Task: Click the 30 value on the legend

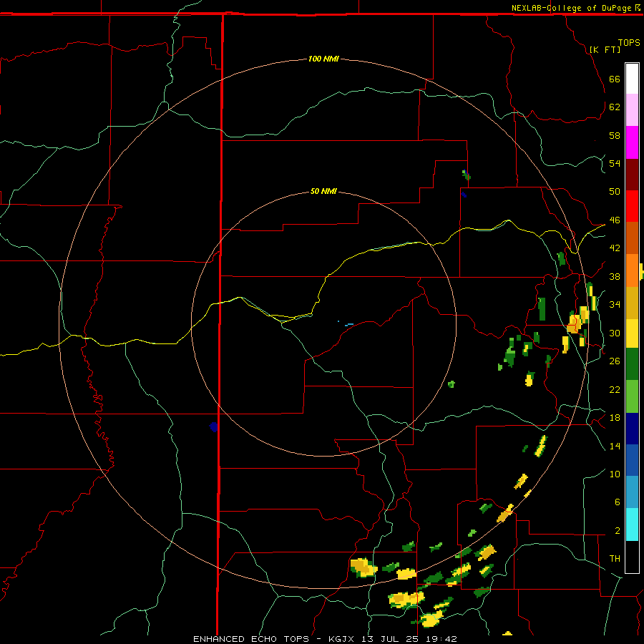Action: (x=615, y=333)
